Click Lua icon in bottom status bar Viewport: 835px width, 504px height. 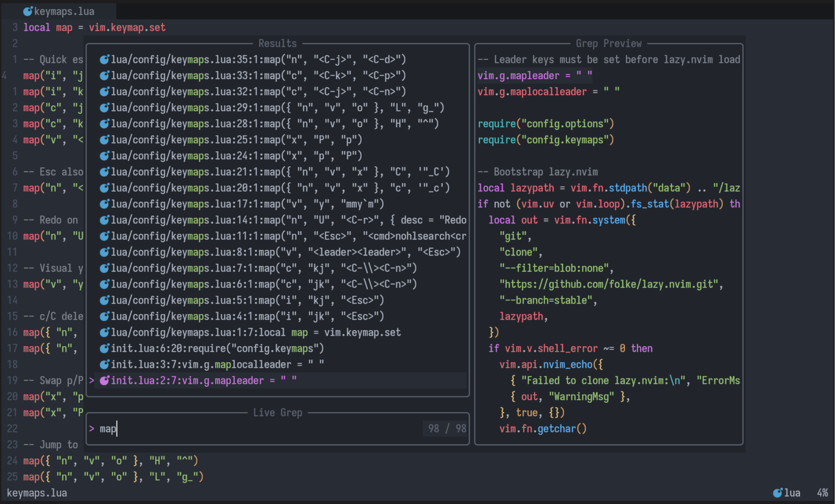tap(777, 492)
